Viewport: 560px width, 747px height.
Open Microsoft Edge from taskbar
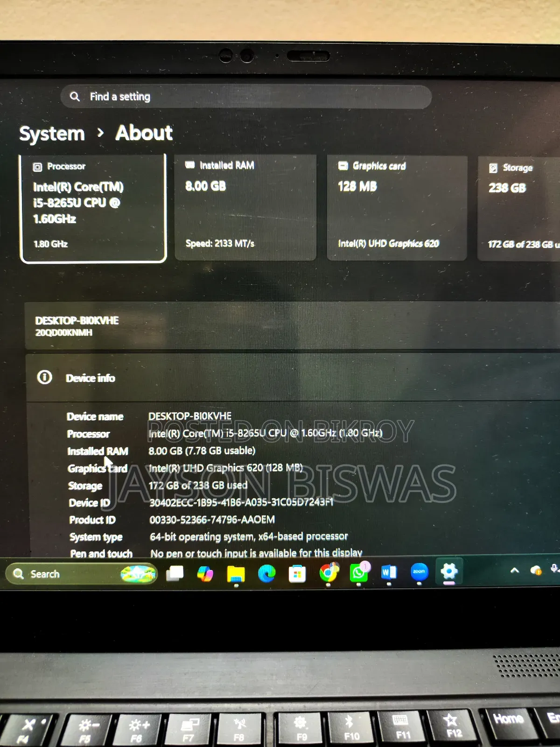click(x=266, y=573)
